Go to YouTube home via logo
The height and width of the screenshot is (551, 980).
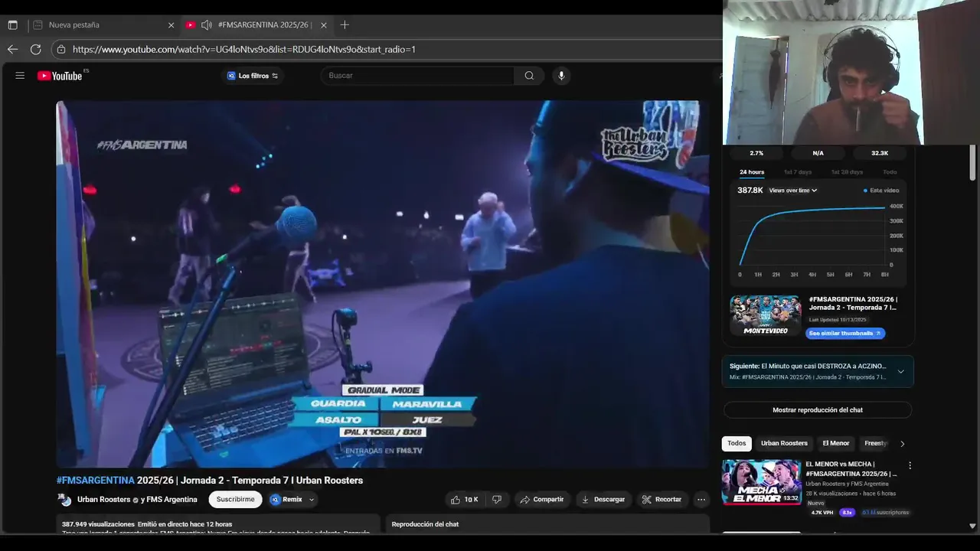coord(60,76)
